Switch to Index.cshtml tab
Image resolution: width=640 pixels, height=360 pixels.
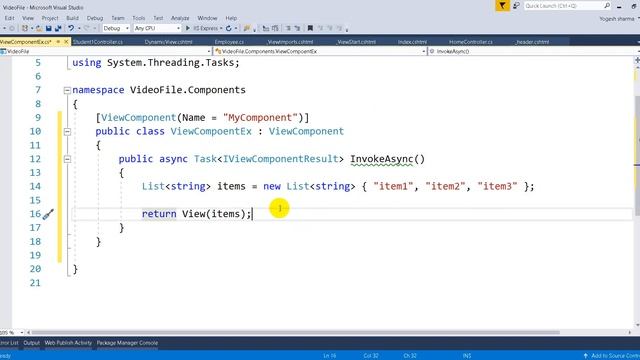pyautogui.click(x=412, y=42)
